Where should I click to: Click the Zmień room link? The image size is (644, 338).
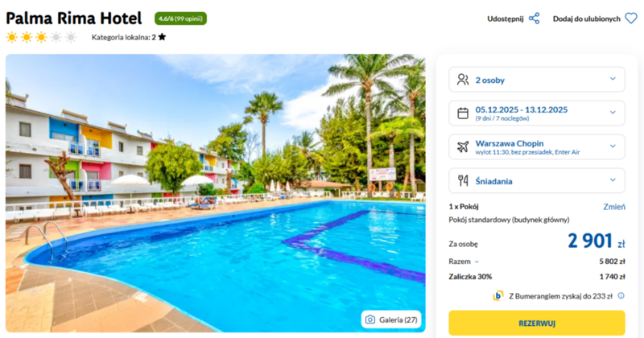[614, 207]
